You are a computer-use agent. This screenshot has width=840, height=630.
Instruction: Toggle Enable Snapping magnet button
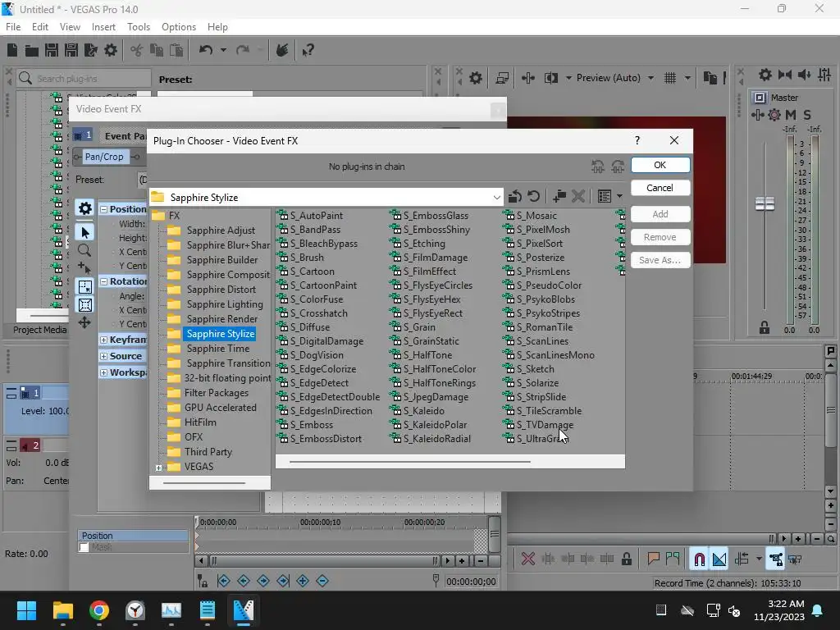point(699,559)
